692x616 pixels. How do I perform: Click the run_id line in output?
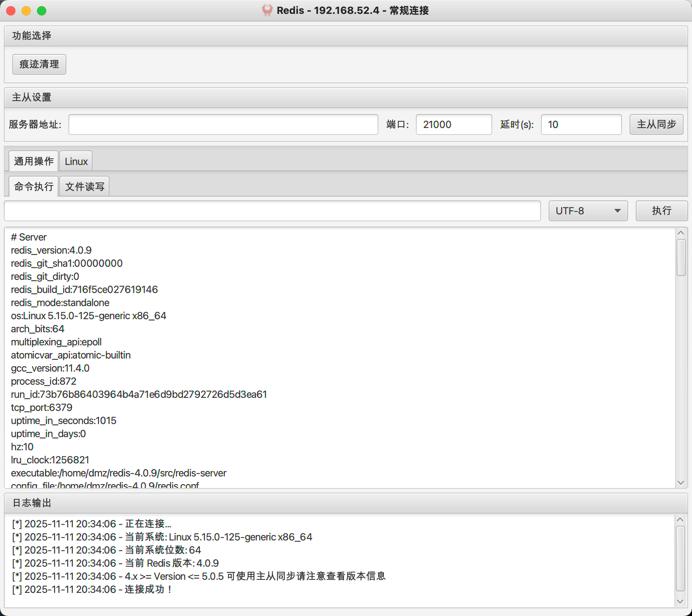click(139, 394)
